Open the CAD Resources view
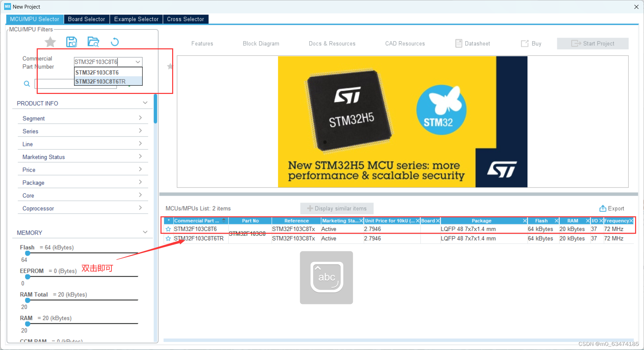 point(405,44)
